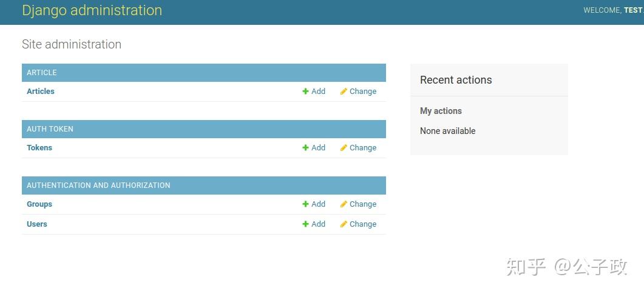Image resolution: width=644 pixels, height=294 pixels.
Task: Click the Recent actions panel heading
Action: coord(456,80)
